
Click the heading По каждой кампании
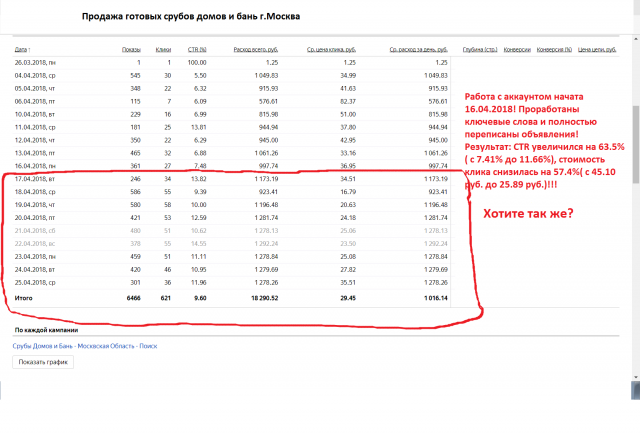46,330
